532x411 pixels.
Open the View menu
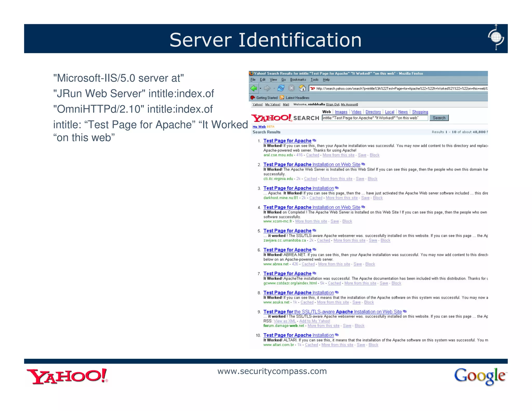(273, 80)
